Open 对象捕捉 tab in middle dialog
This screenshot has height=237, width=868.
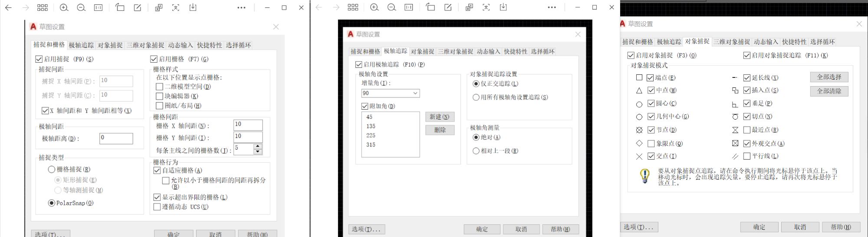(x=423, y=51)
